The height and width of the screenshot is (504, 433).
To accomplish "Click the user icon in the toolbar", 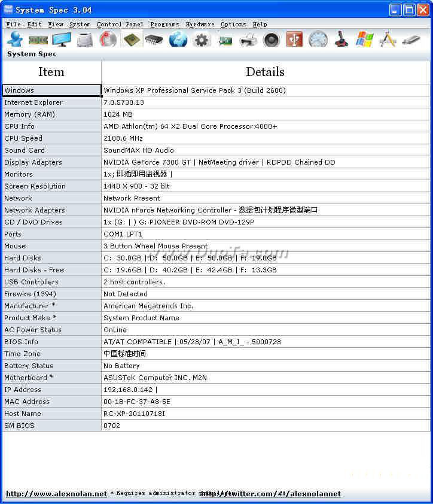I will (x=14, y=40).
